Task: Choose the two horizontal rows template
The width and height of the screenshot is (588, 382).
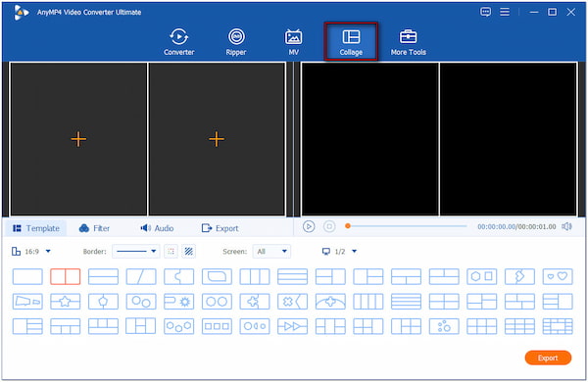Action: click(x=103, y=276)
